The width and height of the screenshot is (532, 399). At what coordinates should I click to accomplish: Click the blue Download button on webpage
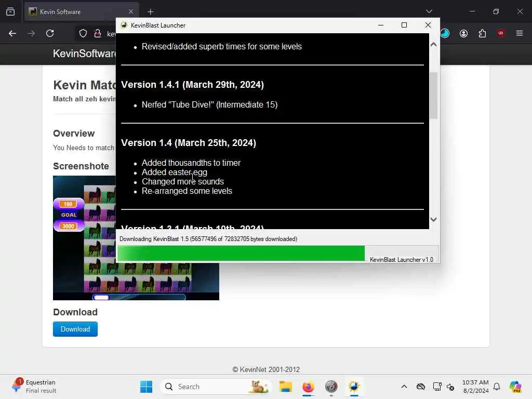coord(75,329)
